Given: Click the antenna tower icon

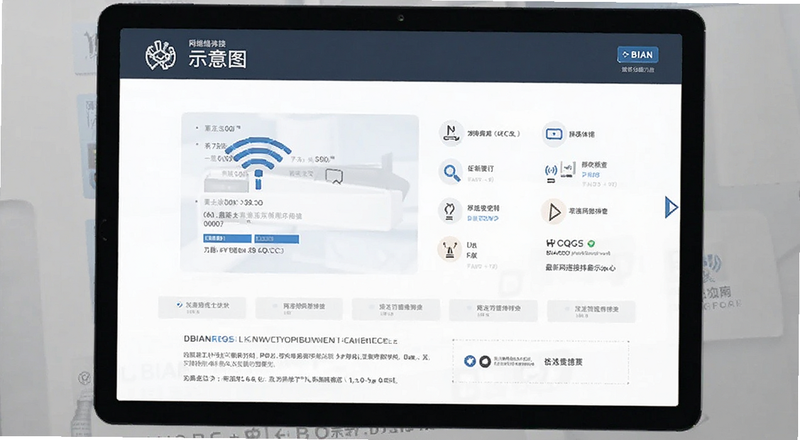Looking at the screenshot, I should coord(449,249).
